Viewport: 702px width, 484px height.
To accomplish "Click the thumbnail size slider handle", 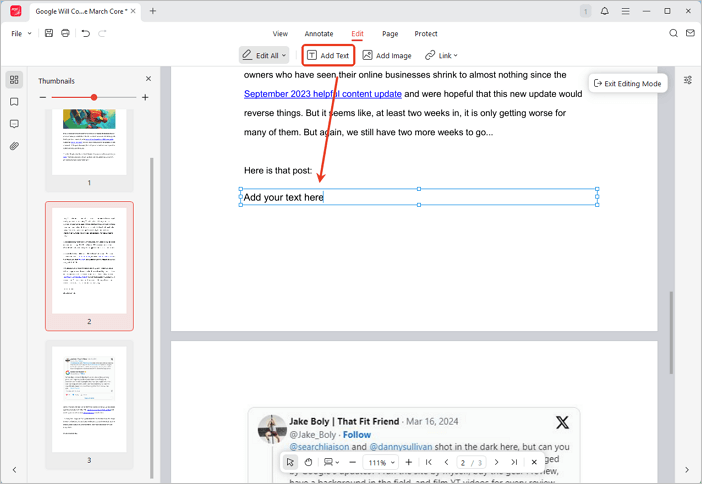I will (94, 97).
